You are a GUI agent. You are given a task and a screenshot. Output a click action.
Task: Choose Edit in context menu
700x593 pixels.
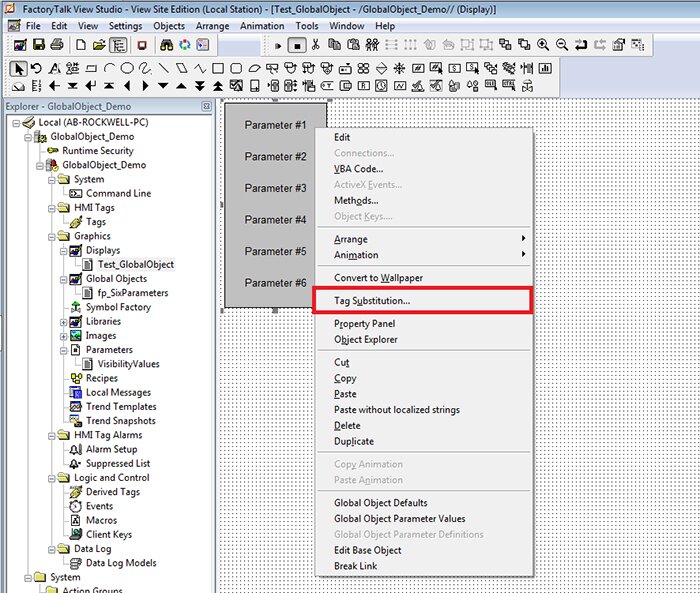point(423,137)
